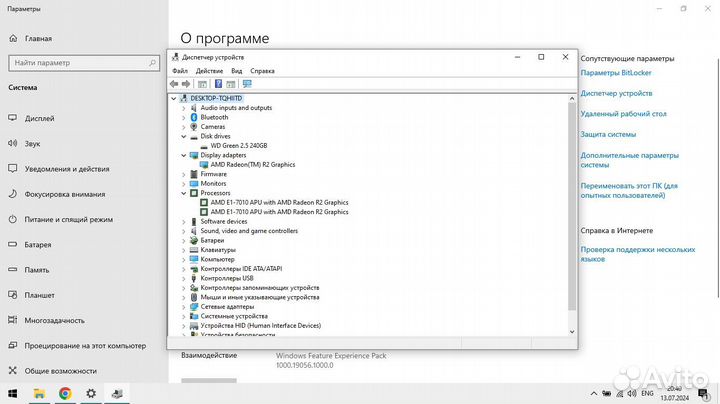Open Многозадачность settings page
The image size is (720, 404).
click(54, 320)
